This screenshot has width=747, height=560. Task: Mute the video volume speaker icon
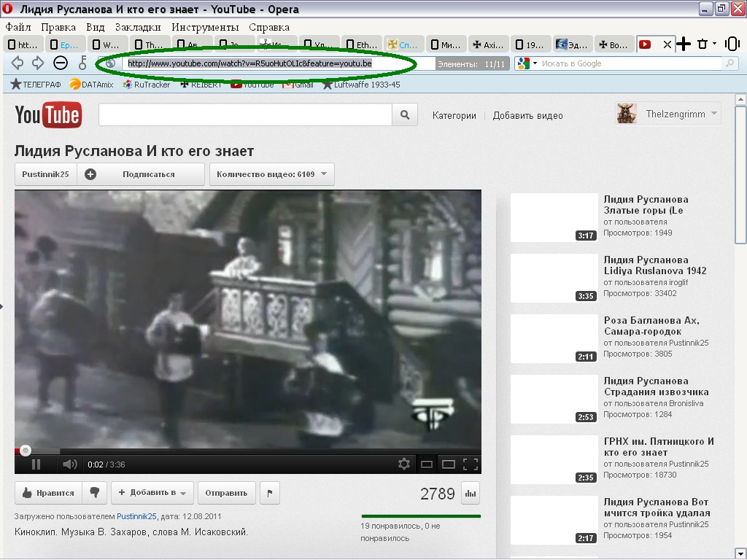click(69, 464)
